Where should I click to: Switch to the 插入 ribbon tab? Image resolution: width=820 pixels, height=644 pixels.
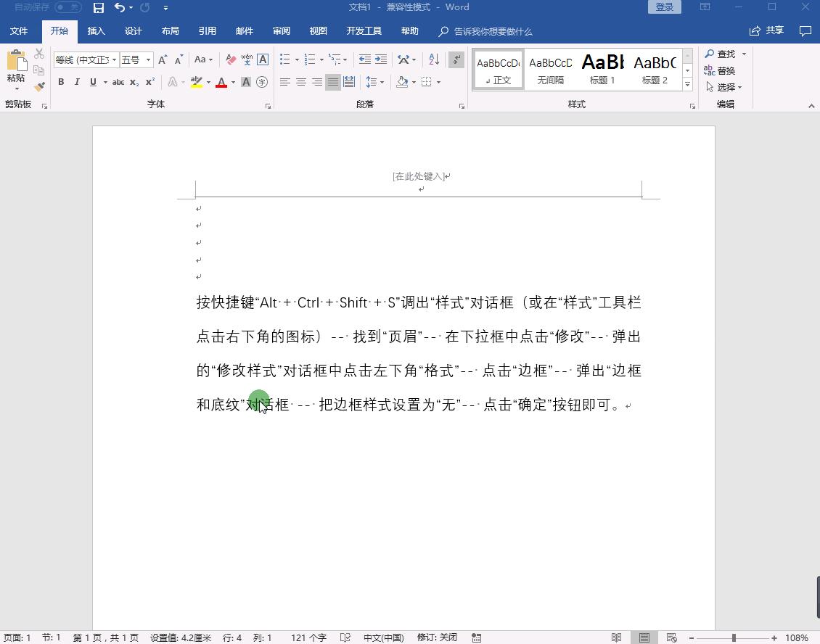click(x=96, y=31)
